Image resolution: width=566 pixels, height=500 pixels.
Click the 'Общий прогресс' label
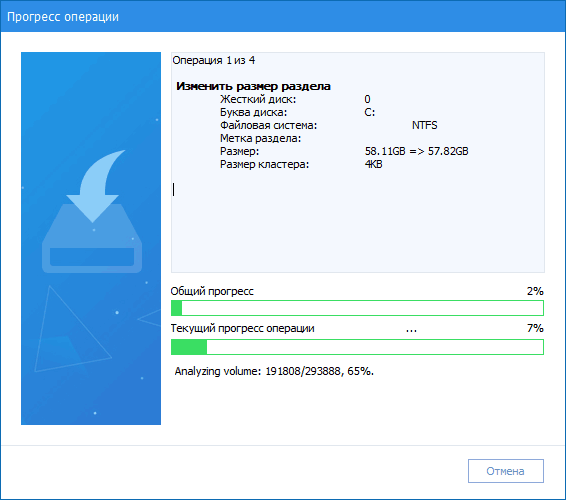(212, 291)
